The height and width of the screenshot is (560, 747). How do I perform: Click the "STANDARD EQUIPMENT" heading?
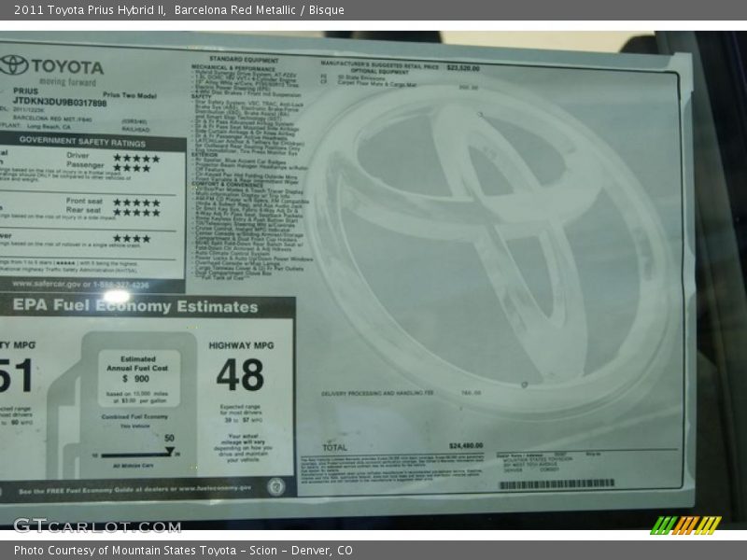pyautogui.click(x=244, y=60)
